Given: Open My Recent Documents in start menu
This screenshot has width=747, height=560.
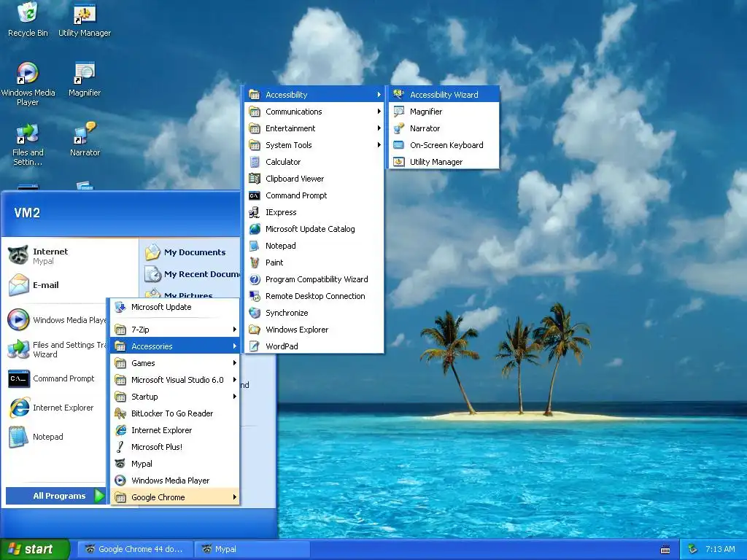Looking at the screenshot, I should click(191, 274).
